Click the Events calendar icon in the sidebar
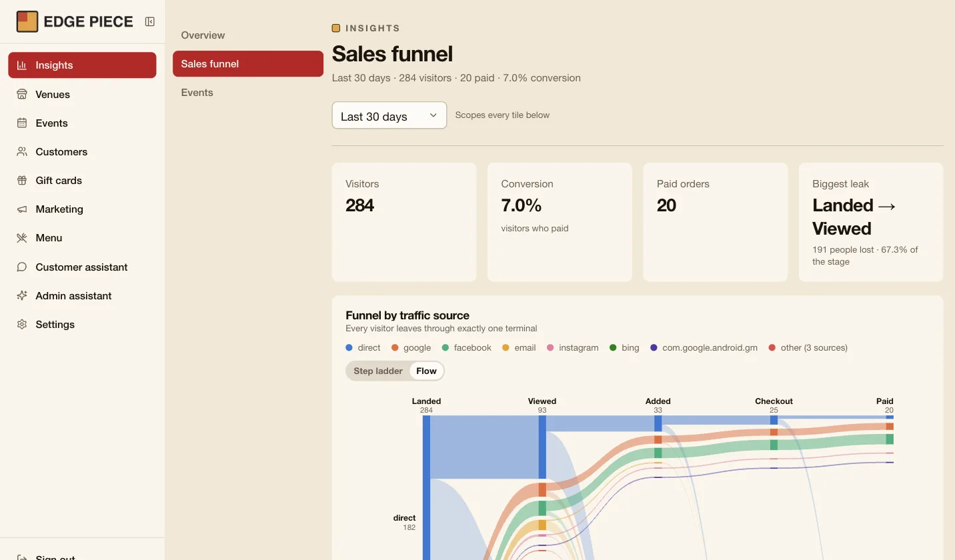 [x=22, y=123]
